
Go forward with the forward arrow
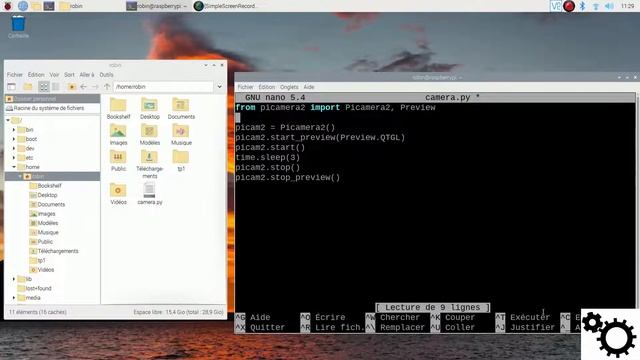click(95, 87)
